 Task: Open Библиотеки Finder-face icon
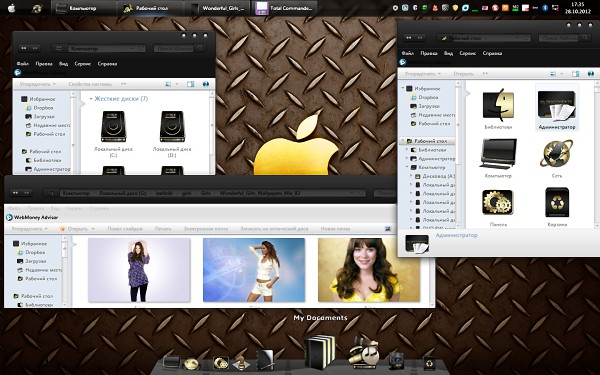(x=498, y=109)
